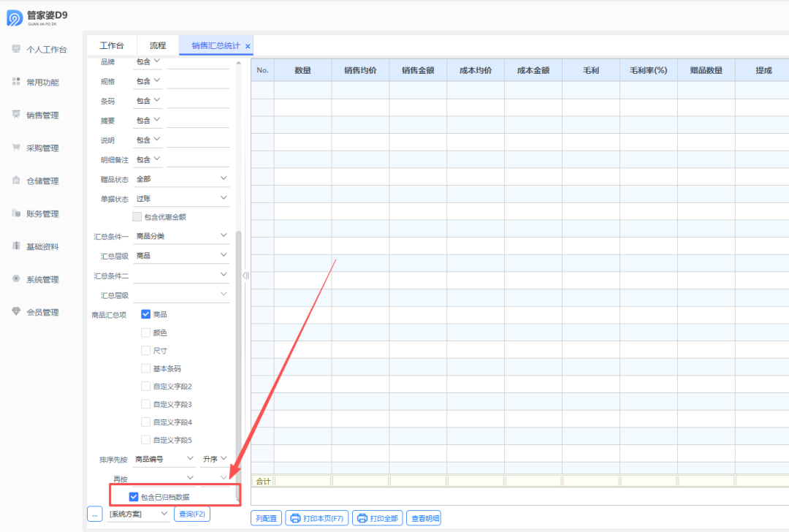789x532 pixels.
Task: Click 成本均价 column header
Action: tap(476, 70)
